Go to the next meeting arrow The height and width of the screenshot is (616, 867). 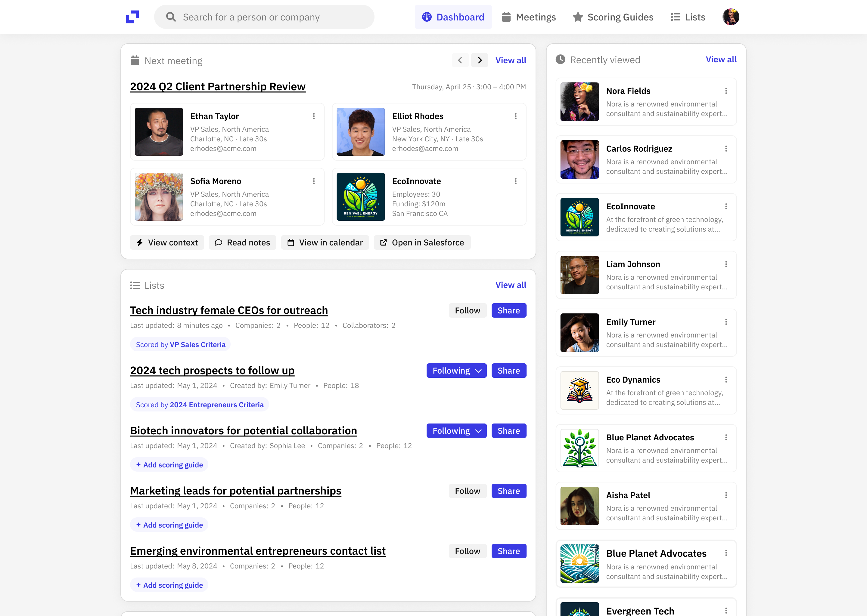coord(480,60)
